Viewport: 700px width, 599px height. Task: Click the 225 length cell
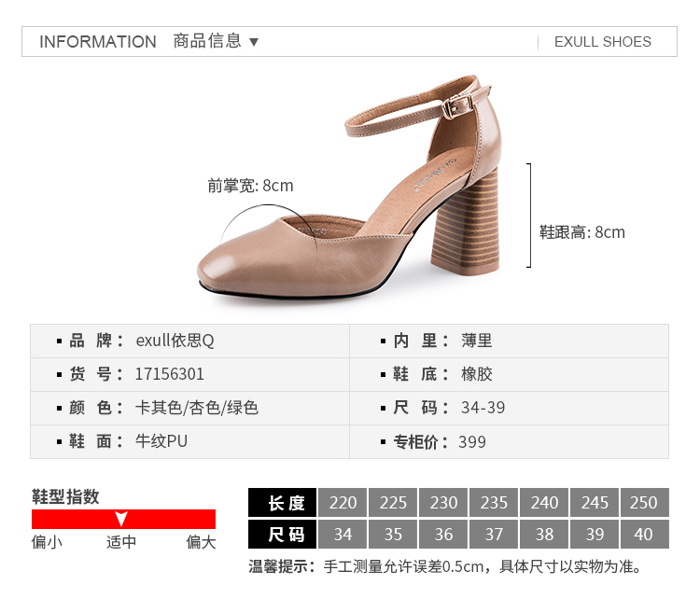point(394,503)
